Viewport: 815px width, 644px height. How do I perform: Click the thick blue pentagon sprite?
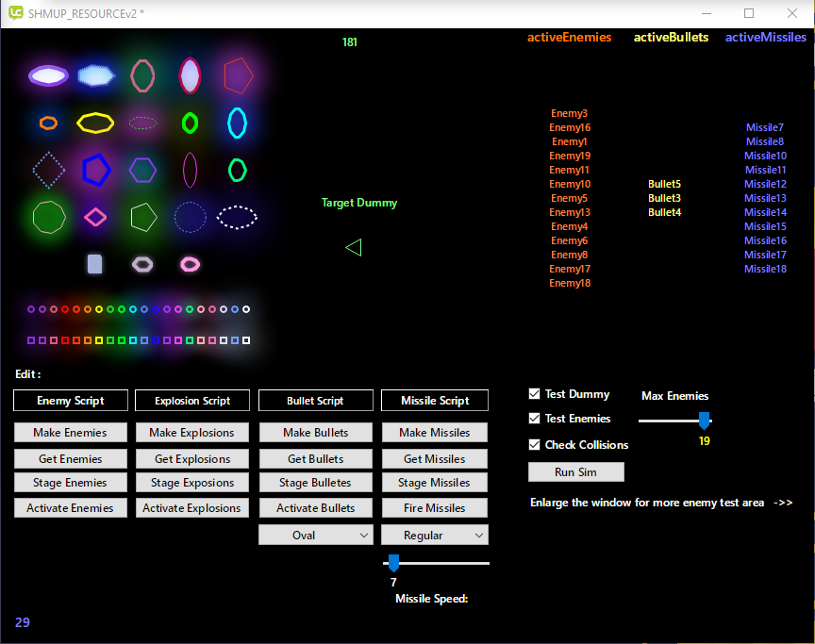tap(96, 170)
